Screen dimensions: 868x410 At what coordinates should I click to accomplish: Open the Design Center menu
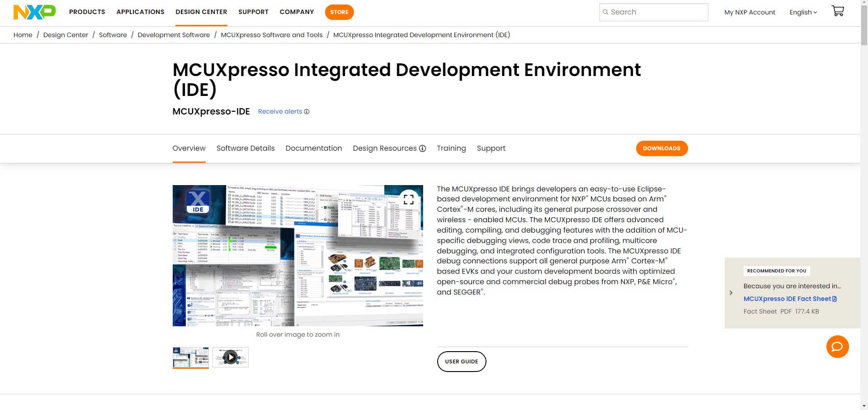(202, 12)
